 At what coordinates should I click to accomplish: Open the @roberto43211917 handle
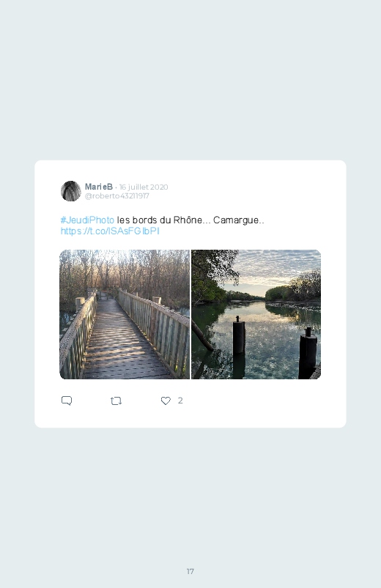(117, 196)
